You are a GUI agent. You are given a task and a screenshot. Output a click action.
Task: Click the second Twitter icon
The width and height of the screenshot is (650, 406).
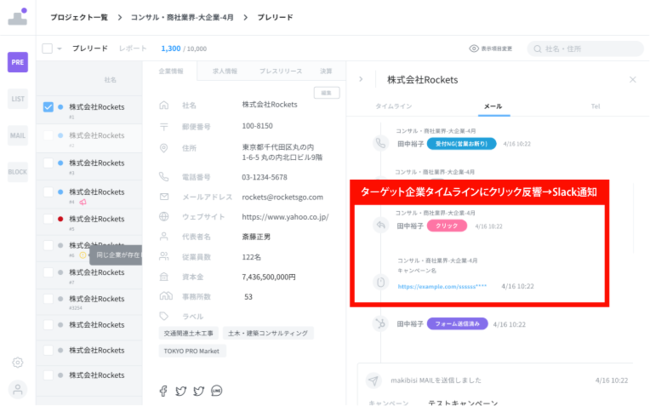199,391
